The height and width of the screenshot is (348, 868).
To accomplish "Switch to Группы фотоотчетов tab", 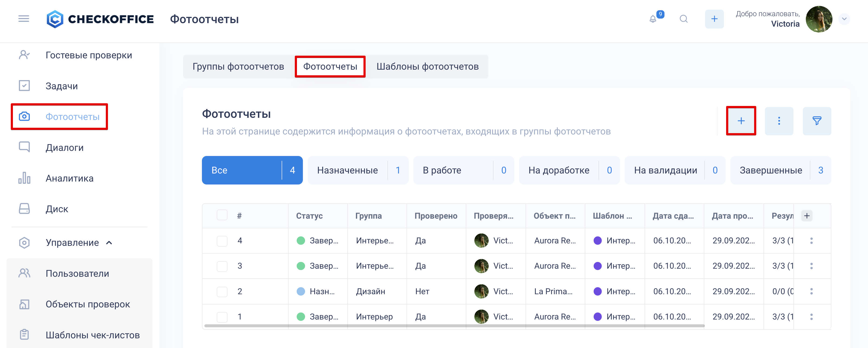I will pyautogui.click(x=238, y=67).
